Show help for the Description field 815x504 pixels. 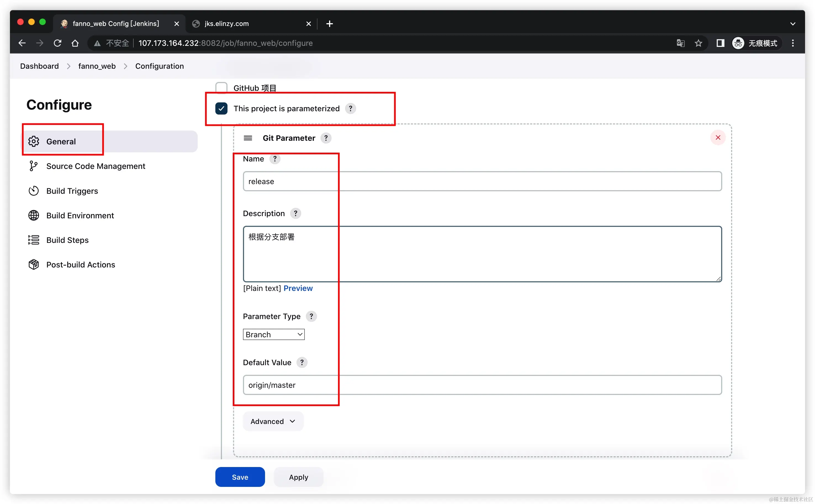295,213
